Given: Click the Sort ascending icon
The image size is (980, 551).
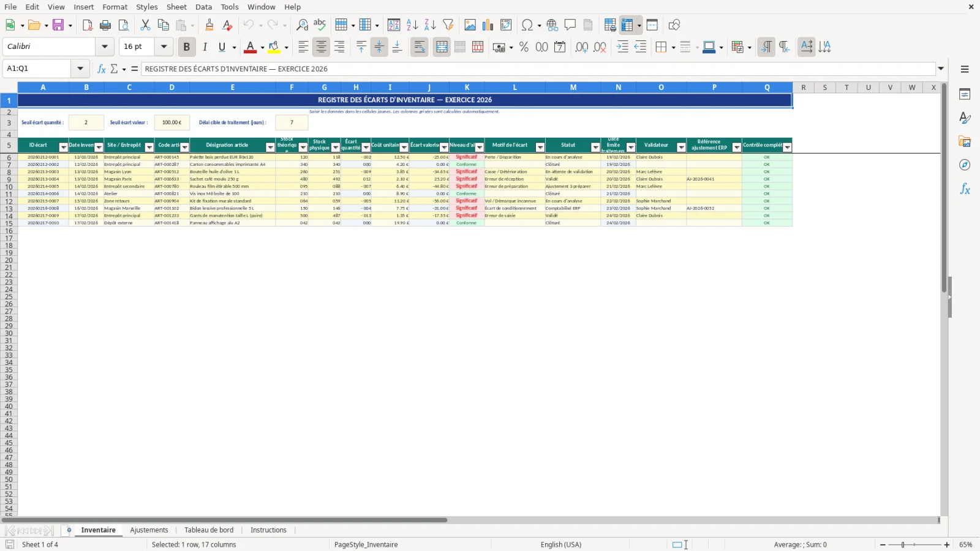Looking at the screenshot, I should [x=412, y=25].
